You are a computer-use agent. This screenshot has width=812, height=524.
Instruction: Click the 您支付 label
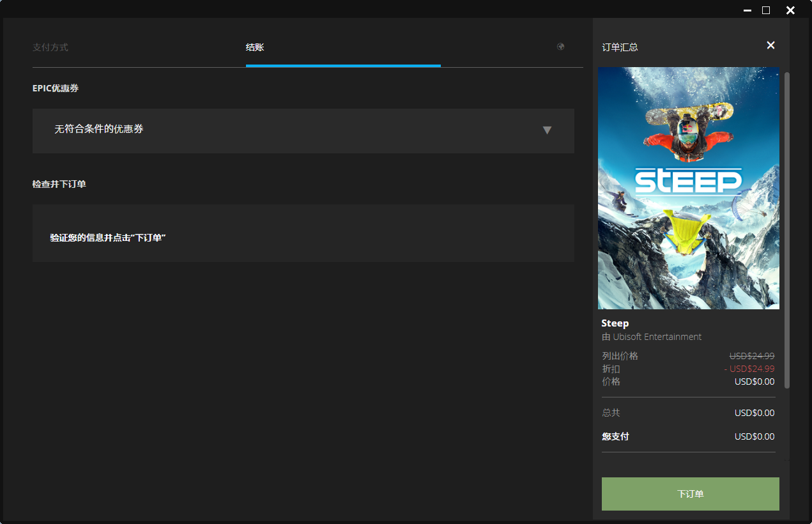(615, 436)
